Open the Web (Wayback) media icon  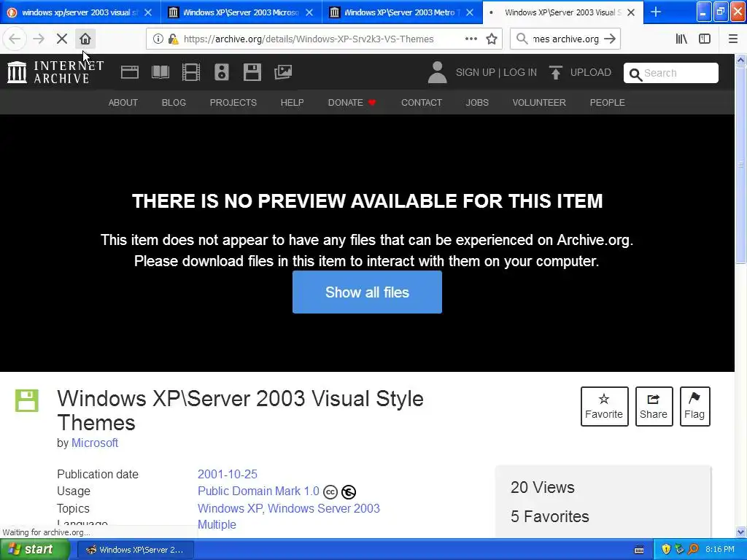coord(130,72)
